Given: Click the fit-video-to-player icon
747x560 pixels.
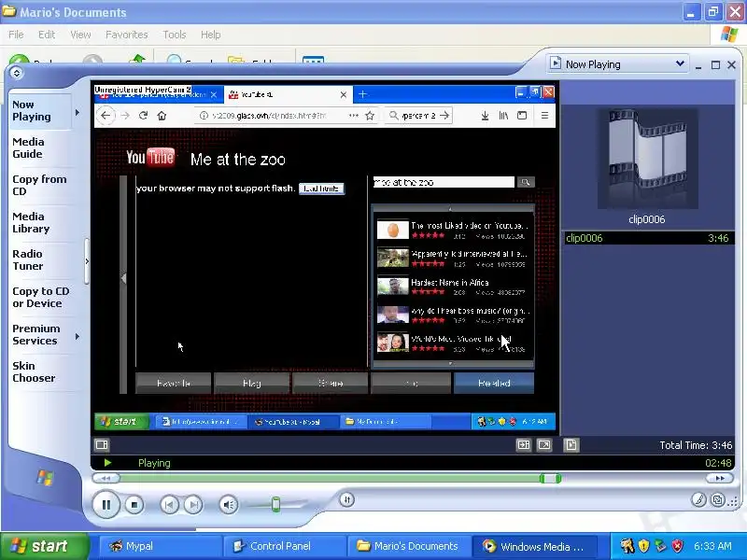Looking at the screenshot, I should coord(524,445).
